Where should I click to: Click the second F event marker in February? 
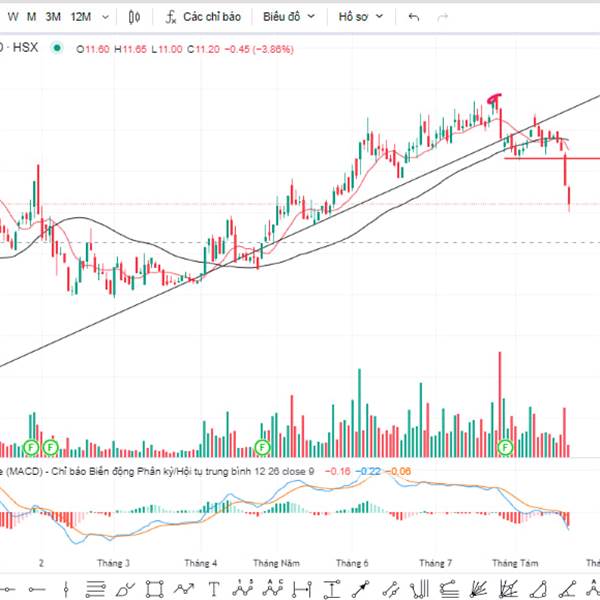tap(50, 447)
